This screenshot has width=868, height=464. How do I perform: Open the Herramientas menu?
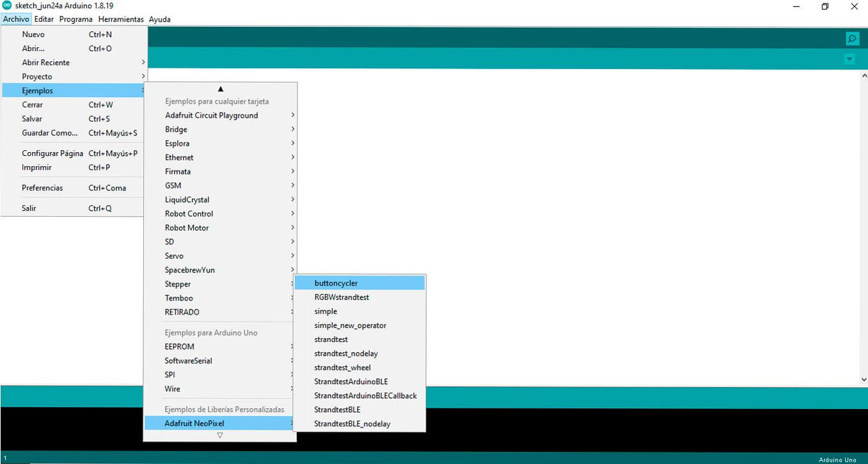tap(121, 19)
